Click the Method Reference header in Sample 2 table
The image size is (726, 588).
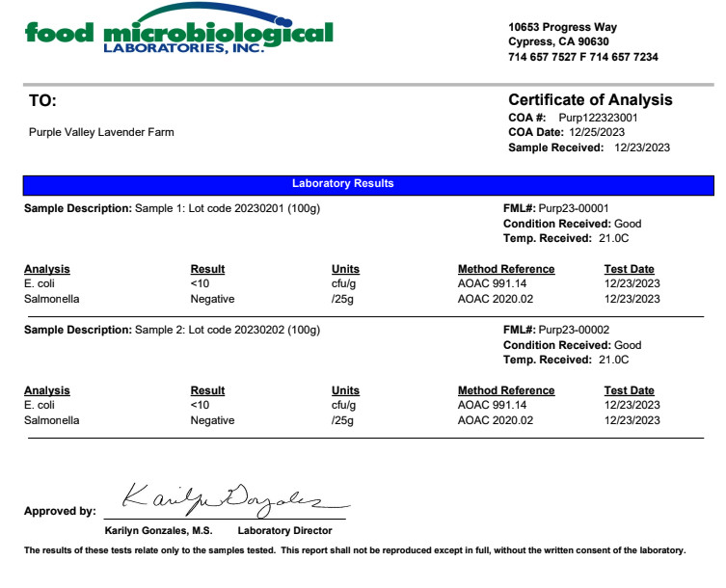coord(506,390)
